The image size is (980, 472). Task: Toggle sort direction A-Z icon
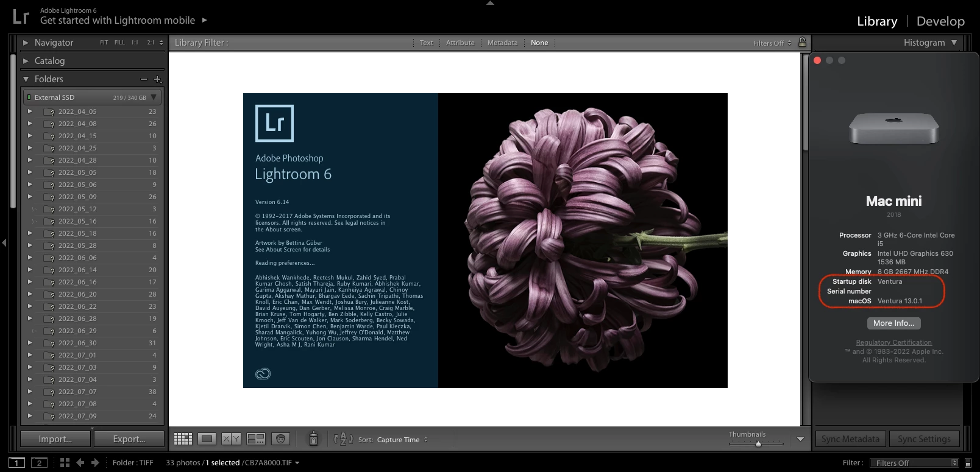pyautogui.click(x=343, y=439)
